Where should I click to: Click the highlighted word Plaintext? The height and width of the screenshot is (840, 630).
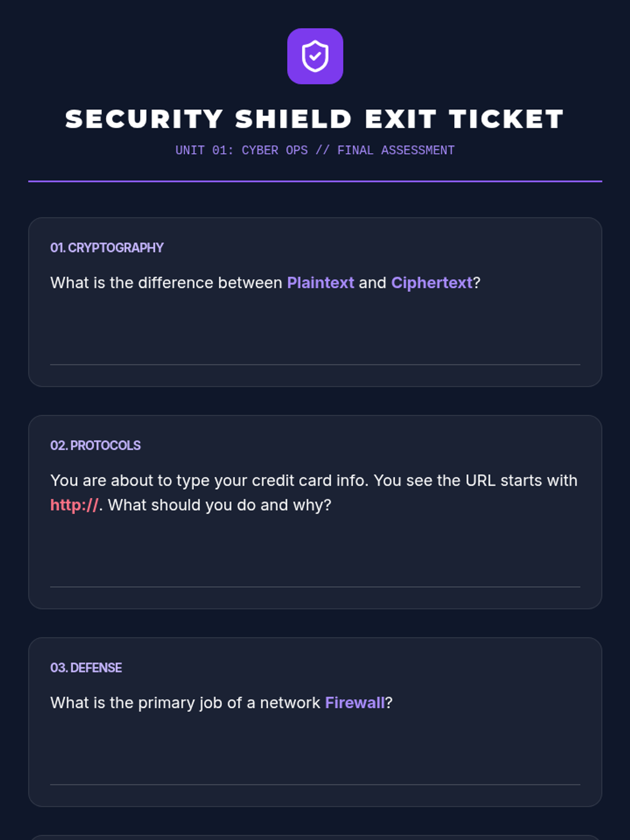click(x=320, y=283)
